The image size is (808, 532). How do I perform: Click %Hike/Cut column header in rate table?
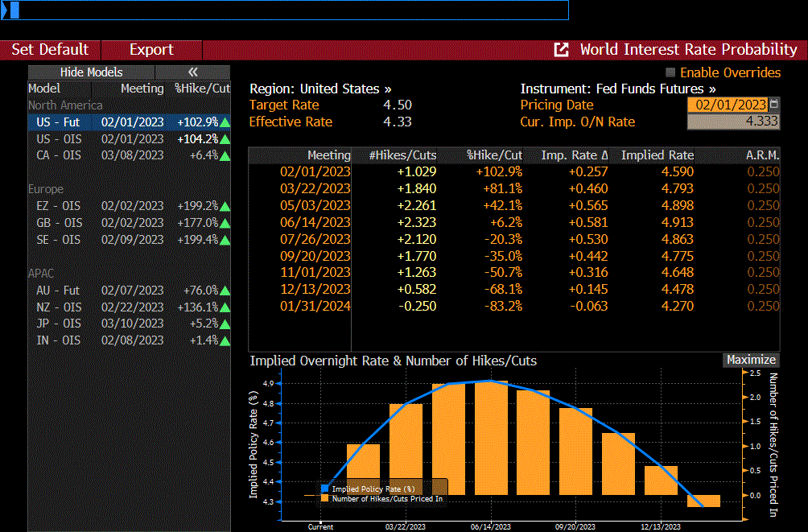(494, 155)
